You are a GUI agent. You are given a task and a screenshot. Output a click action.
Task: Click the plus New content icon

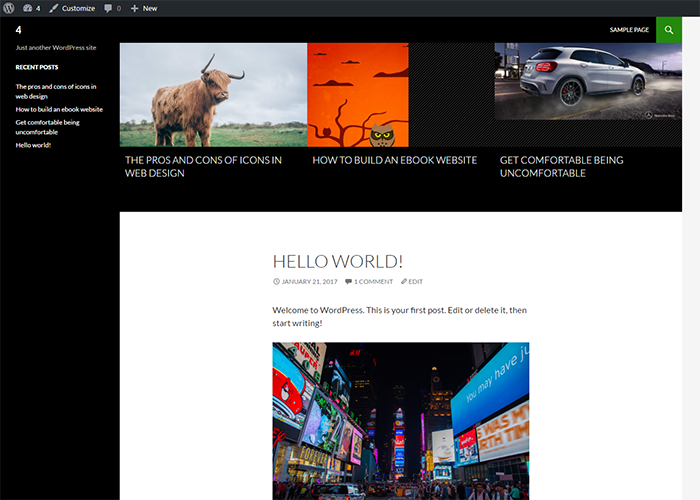click(135, 8)
